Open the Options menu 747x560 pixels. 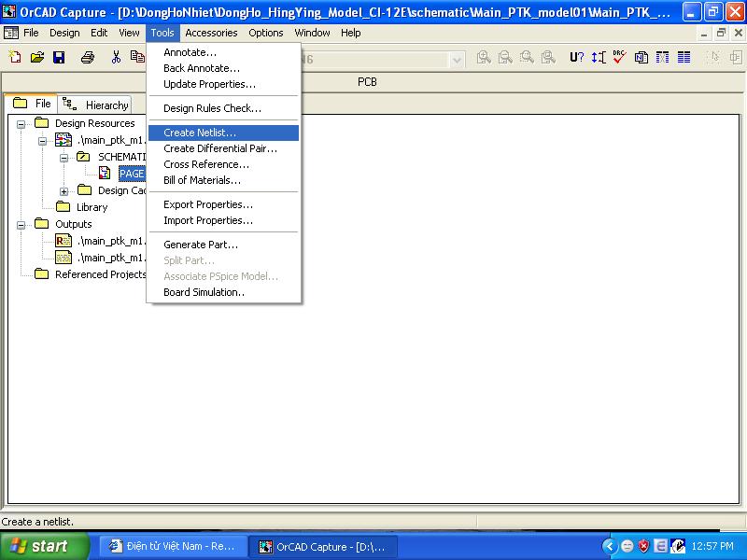click(x=266, y=33)
